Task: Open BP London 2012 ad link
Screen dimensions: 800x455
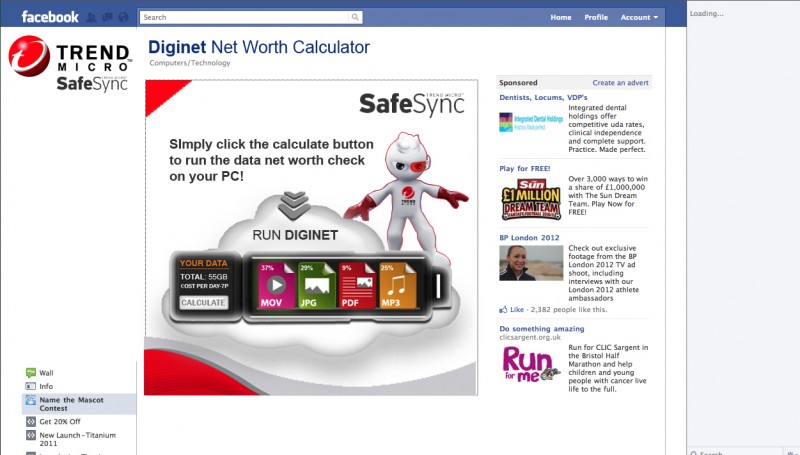Action: point(529,238)
